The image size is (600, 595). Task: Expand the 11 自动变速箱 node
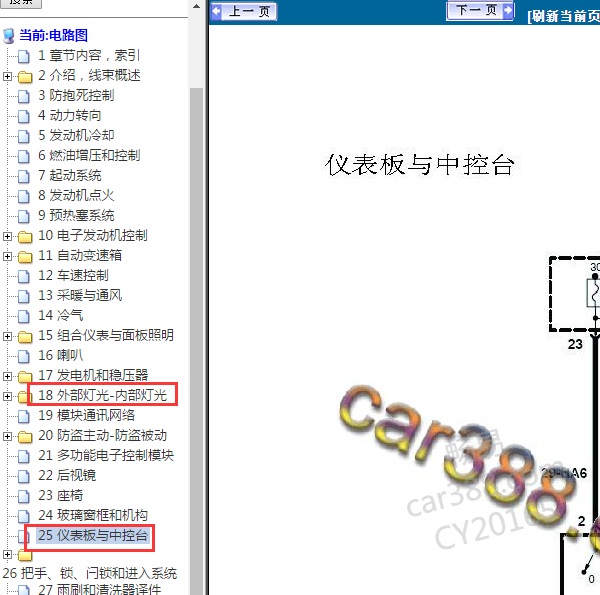7,256
